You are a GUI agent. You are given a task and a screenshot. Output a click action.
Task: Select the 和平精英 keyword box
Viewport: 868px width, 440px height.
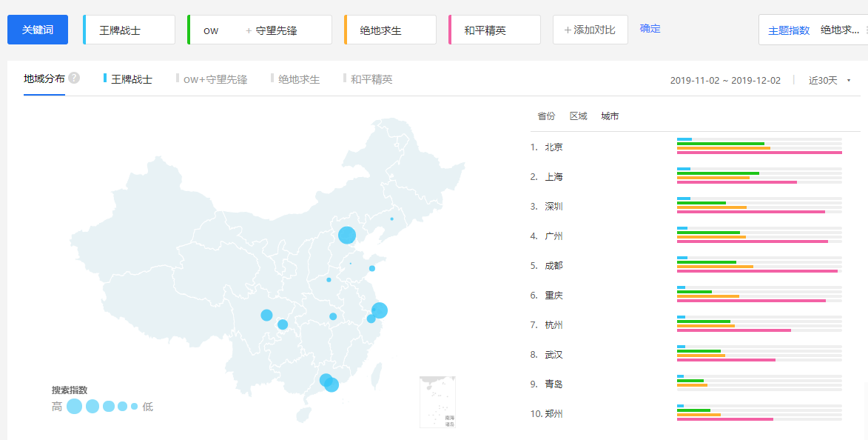pos(494,30)
